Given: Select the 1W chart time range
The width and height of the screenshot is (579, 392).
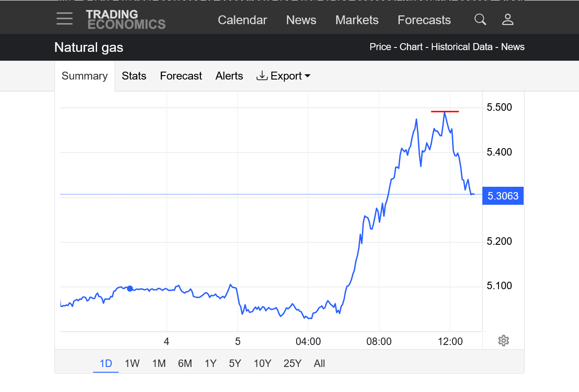Looking at the screenshot, I should coord(132,363).
